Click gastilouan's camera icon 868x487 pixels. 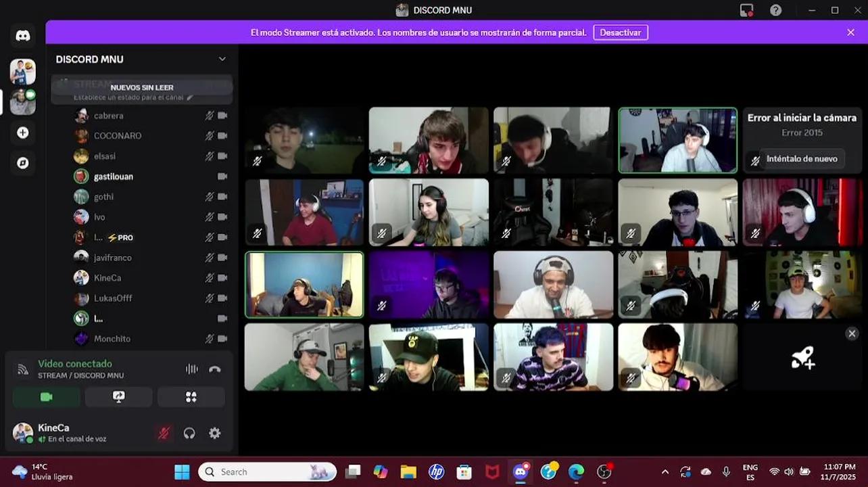click(222, 177)
